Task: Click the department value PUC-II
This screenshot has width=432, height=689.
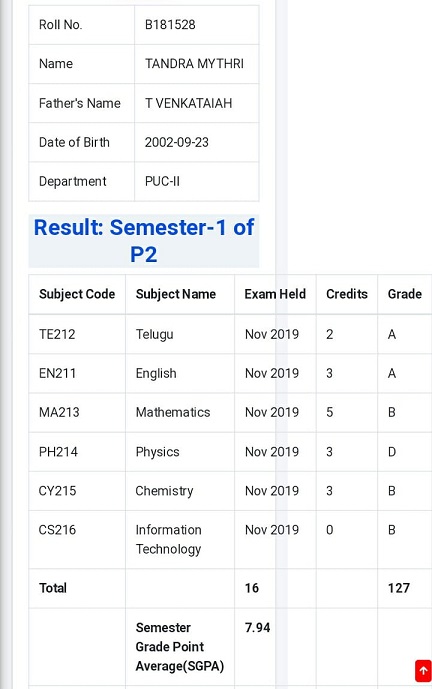Action: [162, 181]
